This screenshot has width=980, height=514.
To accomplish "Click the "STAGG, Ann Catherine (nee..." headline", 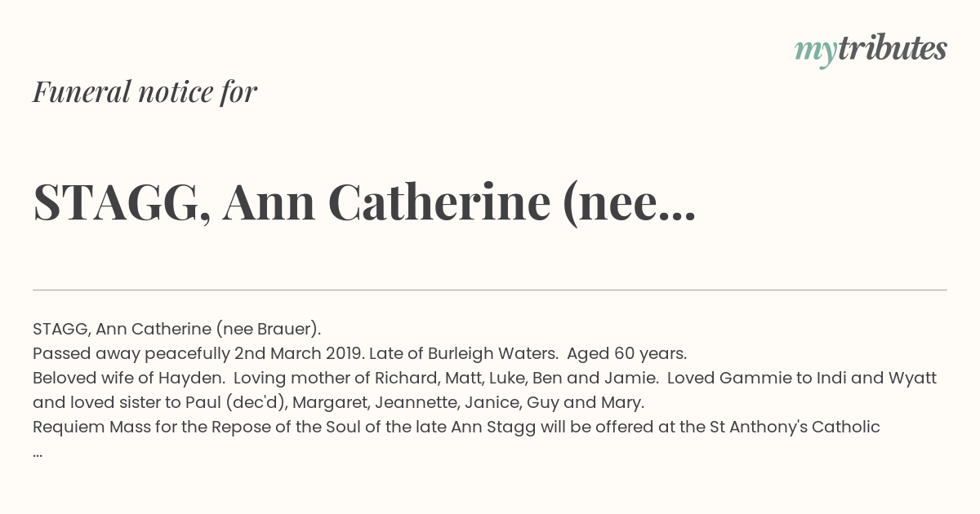I will (x=364, y=202).
